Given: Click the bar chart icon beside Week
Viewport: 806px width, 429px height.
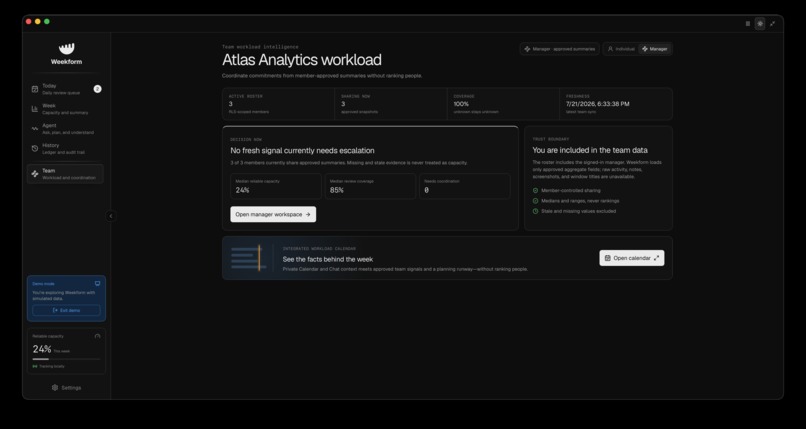Looking at the screenshot, I should click(35, 109).
